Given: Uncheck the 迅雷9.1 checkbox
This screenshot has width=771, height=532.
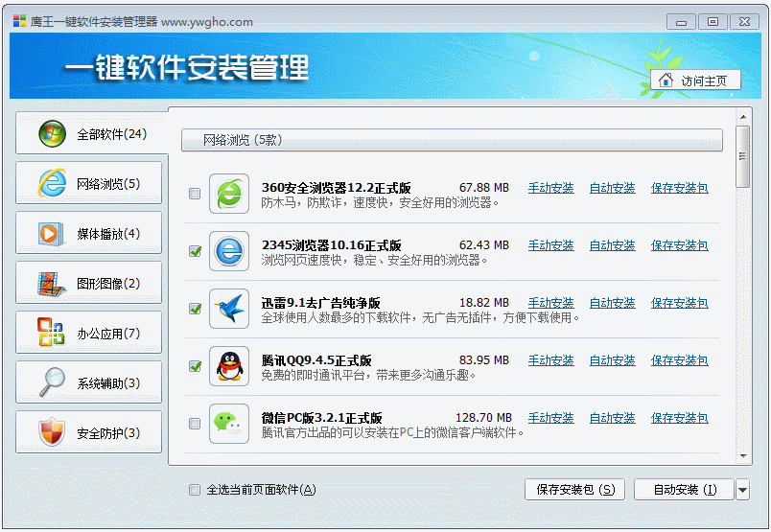Looking at the screenshot, I should pos(195,309).
